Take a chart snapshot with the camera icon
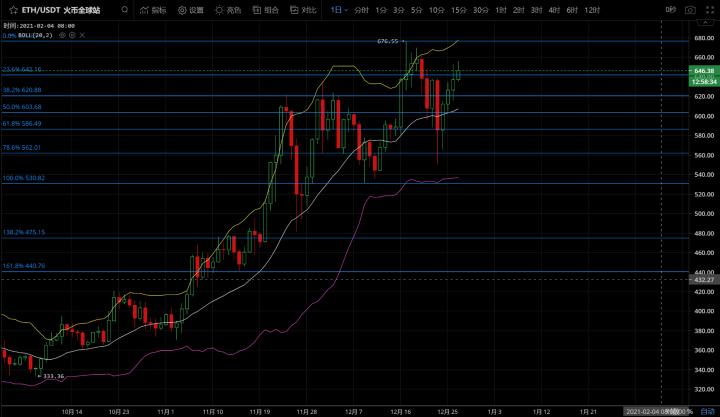720x417 pixels. [690, 10]
